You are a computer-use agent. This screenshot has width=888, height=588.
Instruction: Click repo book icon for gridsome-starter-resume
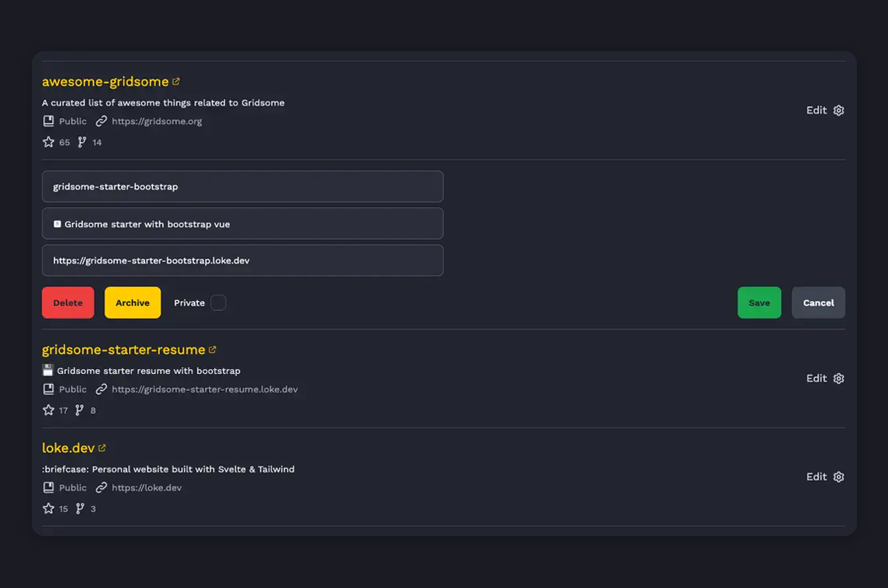[49, 389]
